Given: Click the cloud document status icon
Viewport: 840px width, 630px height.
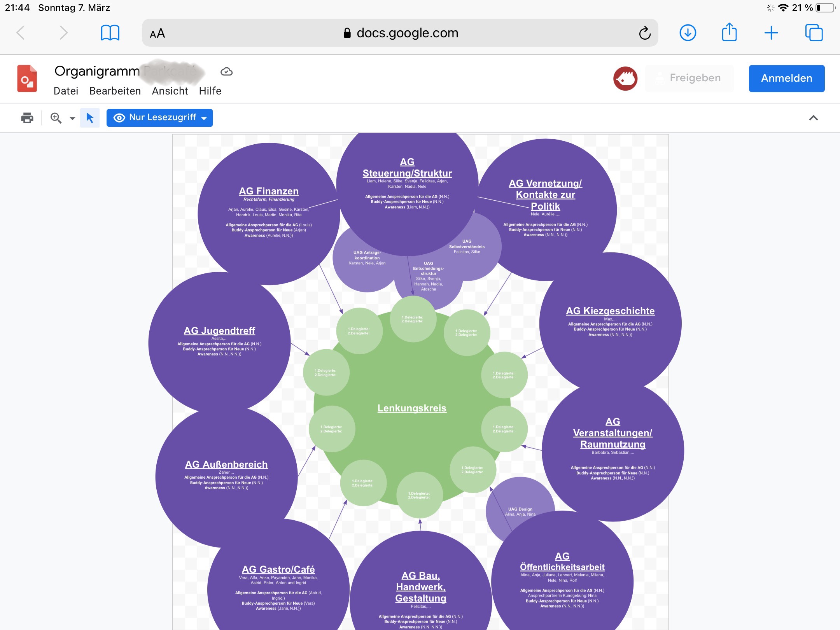Looking at the screenshot, I should coord(226,72).
